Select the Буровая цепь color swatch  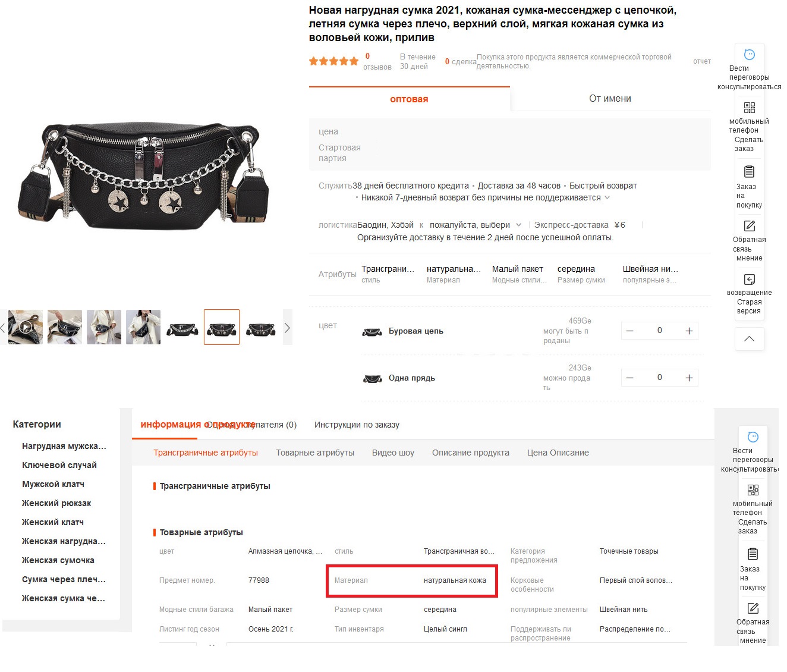coord(372,331)
